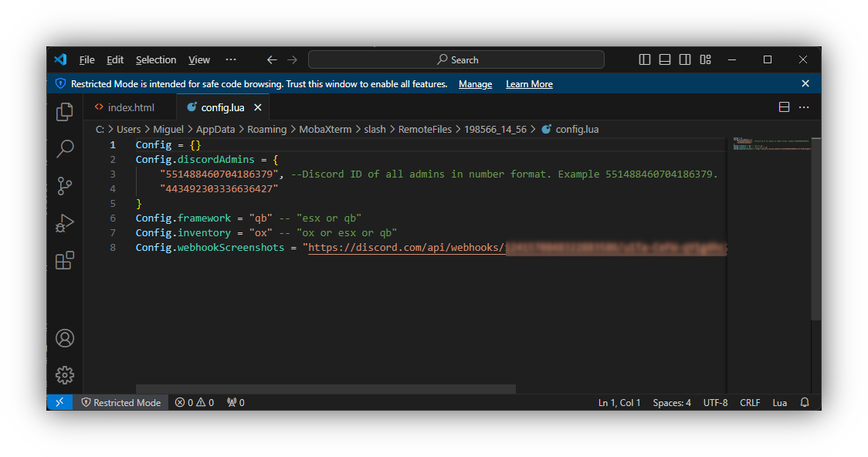Toggle the secondary side bar layout button
The image size is (868, 457).
685,59
